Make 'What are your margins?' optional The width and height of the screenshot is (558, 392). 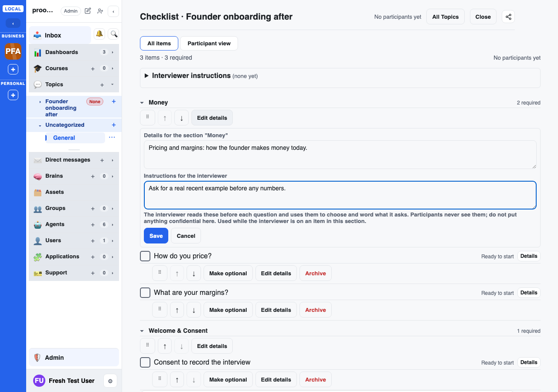tap(228, 310)
